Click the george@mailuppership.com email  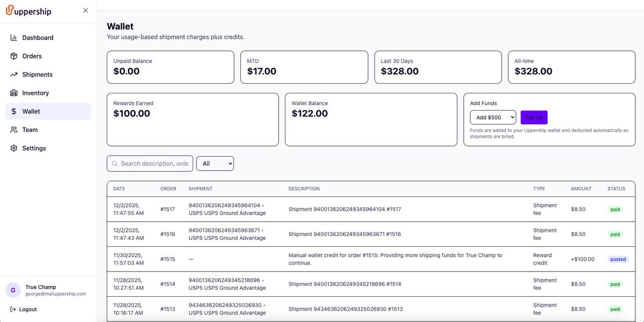tap(55, 294)
